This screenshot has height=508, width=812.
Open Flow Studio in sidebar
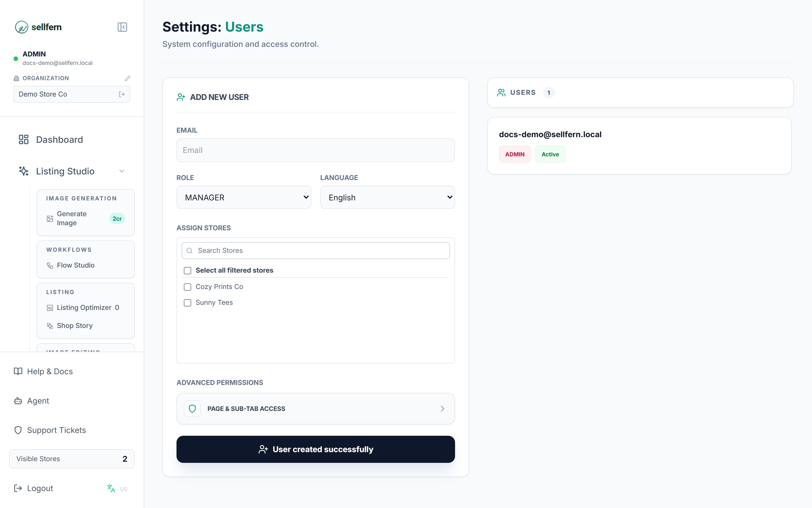76,265
